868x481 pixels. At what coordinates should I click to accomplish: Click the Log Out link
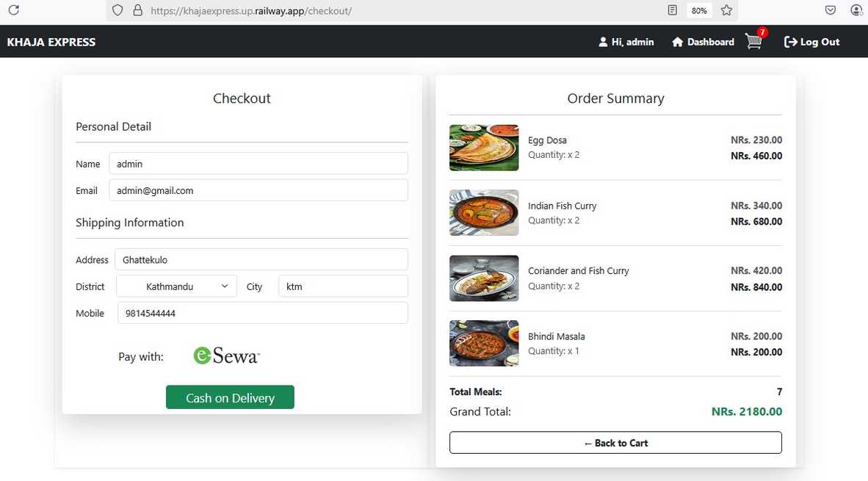coord(811,42)
